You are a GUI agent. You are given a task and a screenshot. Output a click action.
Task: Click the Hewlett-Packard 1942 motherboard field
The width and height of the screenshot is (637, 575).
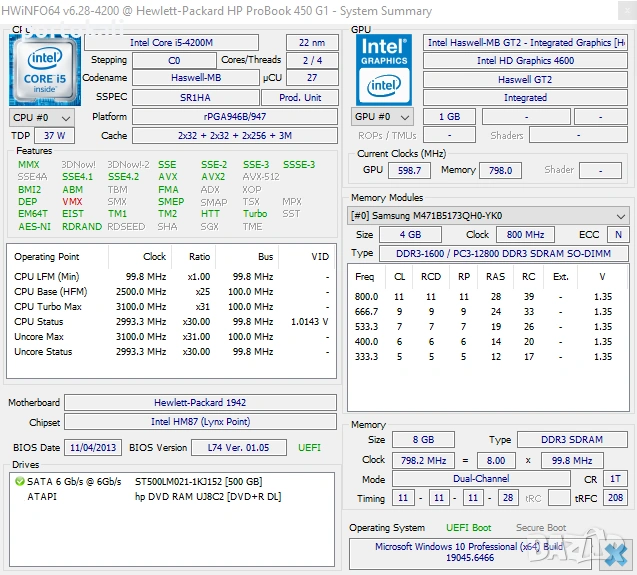point(202,403)
